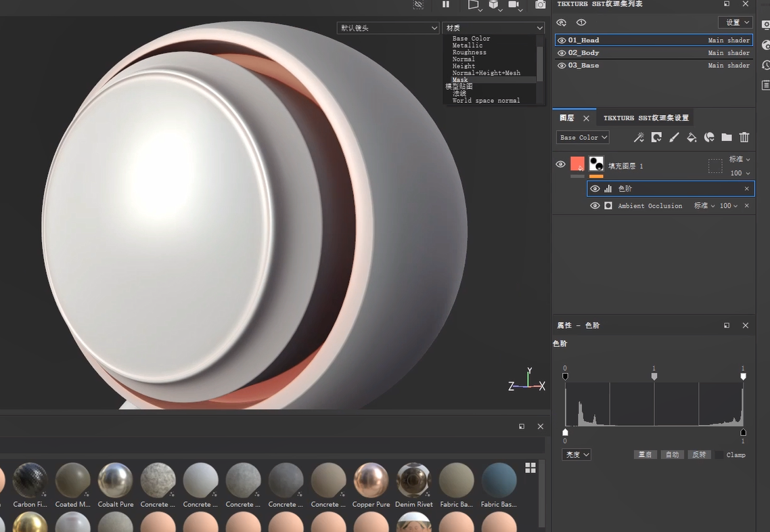Choose Metallic from the display list
This screenshot has height=532, width=770.
(468, 45)
